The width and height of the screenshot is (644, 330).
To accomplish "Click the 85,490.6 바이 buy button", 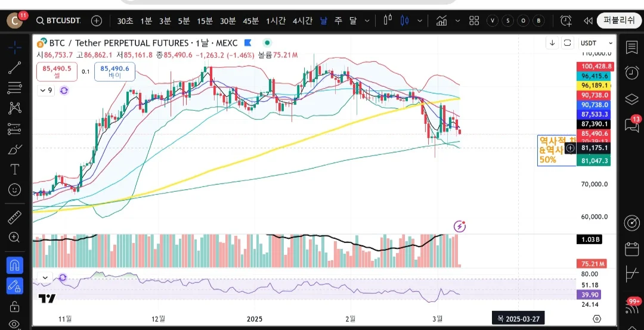I will 114,71.
